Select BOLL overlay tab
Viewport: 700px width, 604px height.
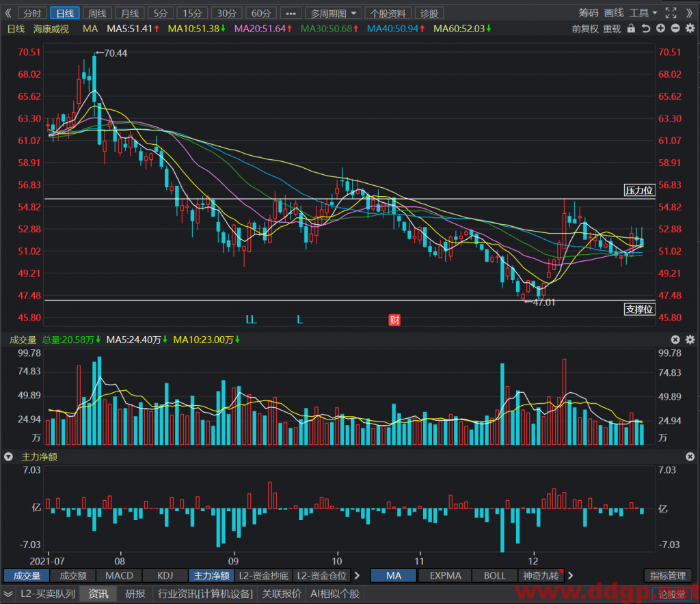495,576
